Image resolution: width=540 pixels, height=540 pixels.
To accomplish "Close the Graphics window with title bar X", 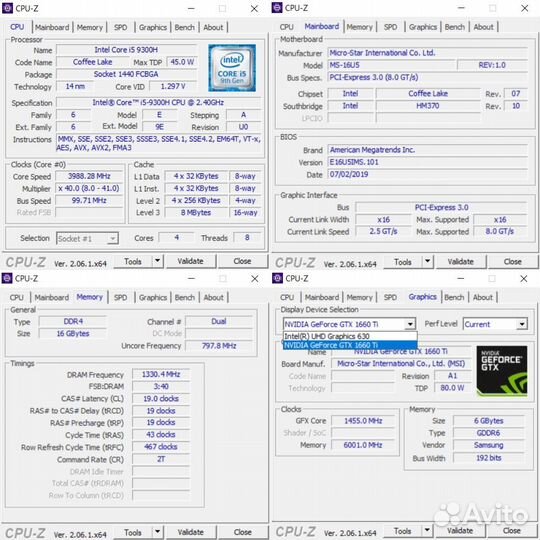I will tap(523, 278).
